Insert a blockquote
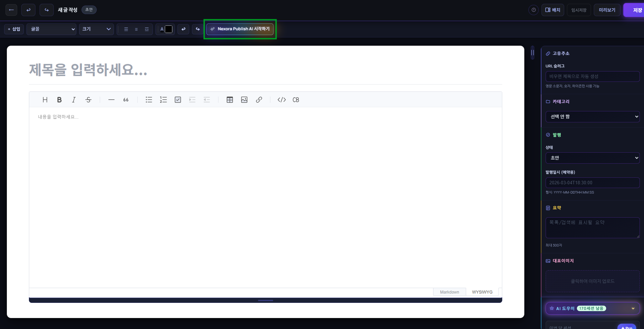Screen dimensions: 644x329 [125, 100]
